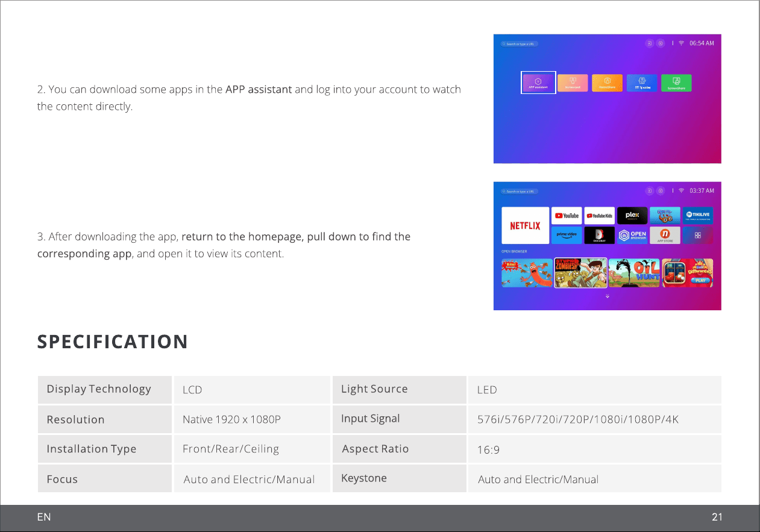The height and width of the screenshot is (532, 760).
Task: Open the YouTube app tile
Action: tap(567, 216)
